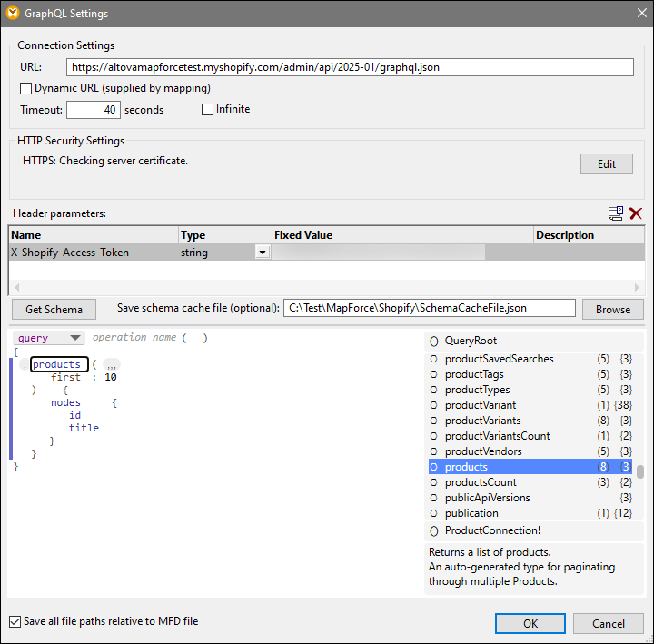Click into the URL text field
This screenshot has width=654, height=644.
pyautogui.click(x=350, y=67)
